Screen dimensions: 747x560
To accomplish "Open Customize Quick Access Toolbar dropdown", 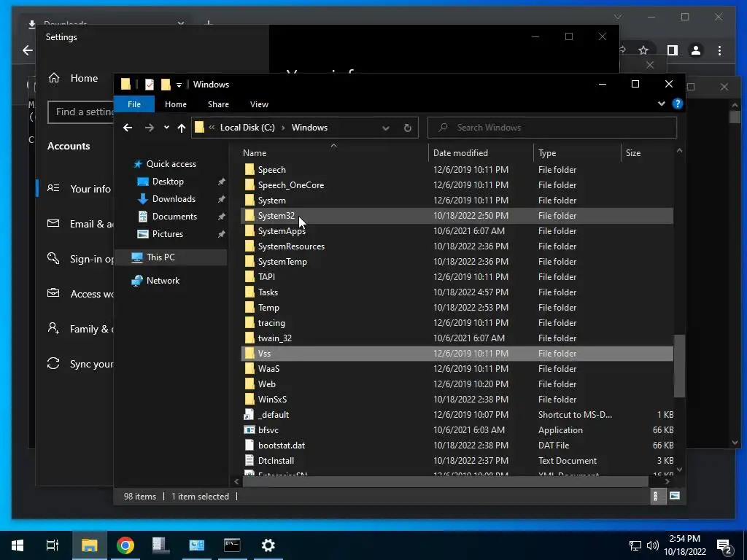I will coord(179,85).
